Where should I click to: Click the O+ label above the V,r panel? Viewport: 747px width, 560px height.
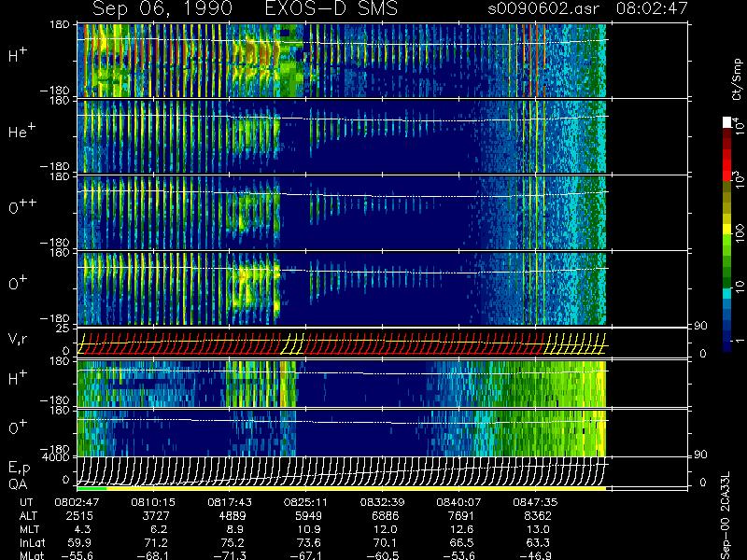(x=18, y=283)
